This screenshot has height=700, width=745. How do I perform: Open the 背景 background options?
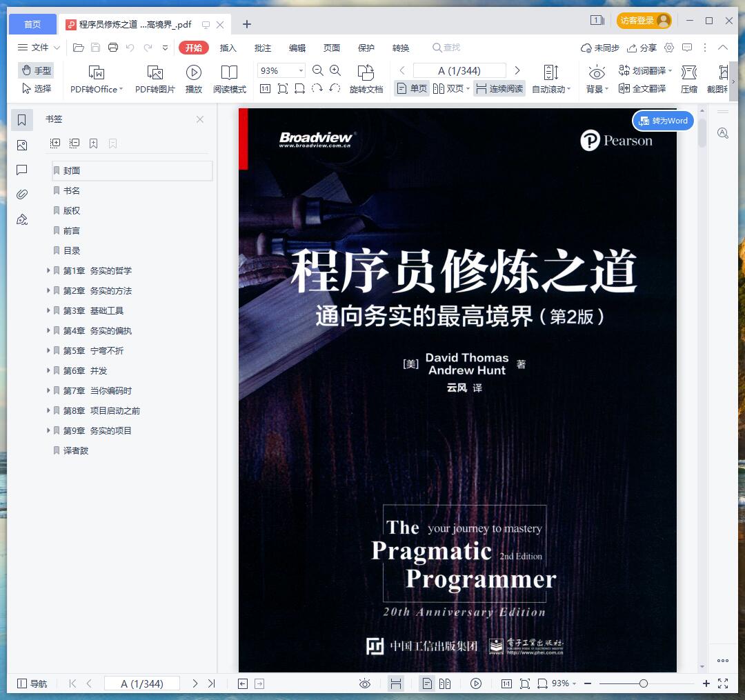click(x=597, y=79)
